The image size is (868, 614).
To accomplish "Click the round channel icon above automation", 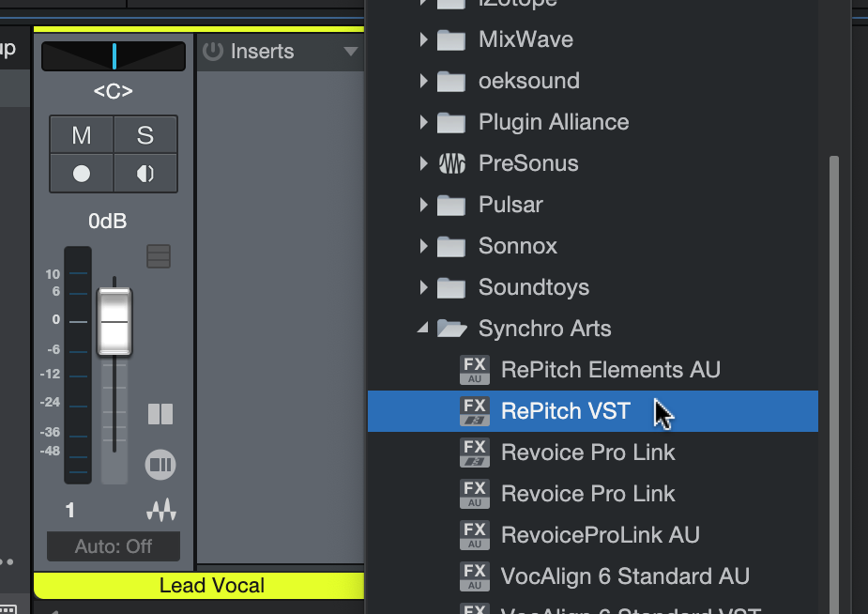I will pos(160,464).
